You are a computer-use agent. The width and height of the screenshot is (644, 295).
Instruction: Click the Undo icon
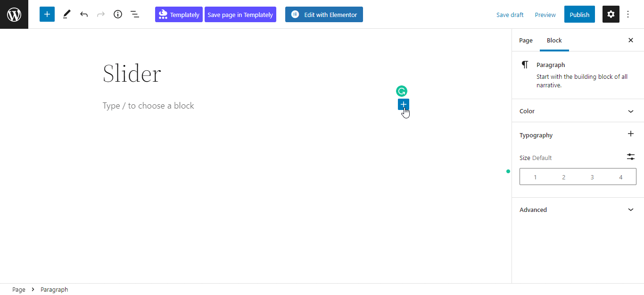pyautogui.click(x=84, y=14)
